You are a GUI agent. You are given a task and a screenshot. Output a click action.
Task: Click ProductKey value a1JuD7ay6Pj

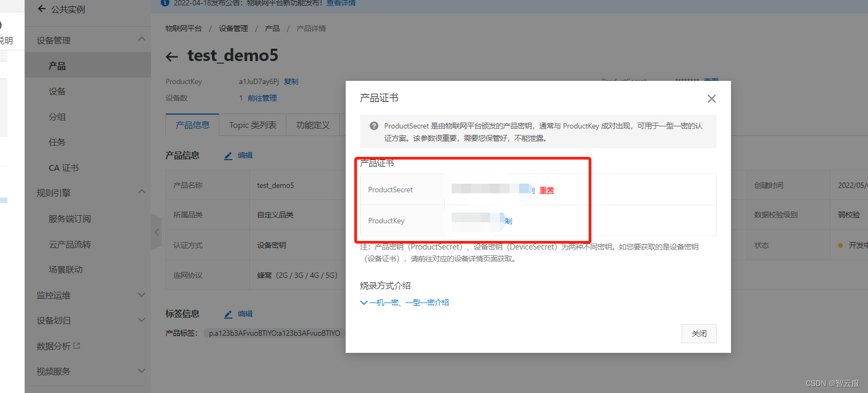(259, 81)
